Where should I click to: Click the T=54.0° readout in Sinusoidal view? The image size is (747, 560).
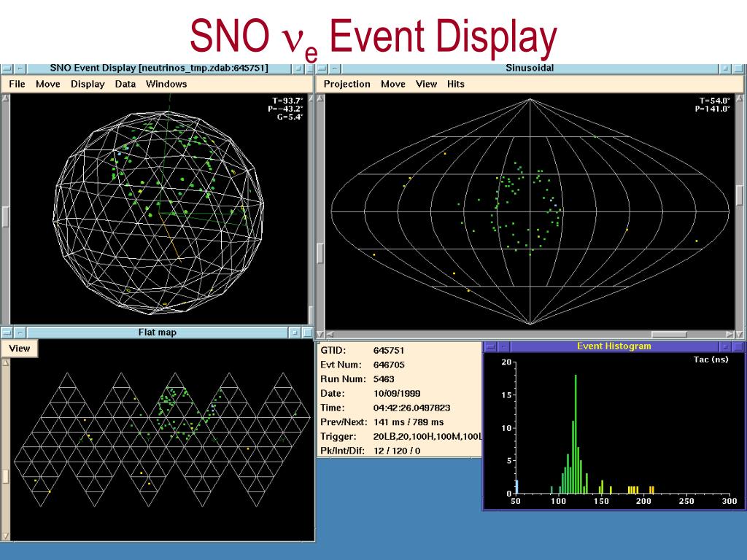pos(715,101)
